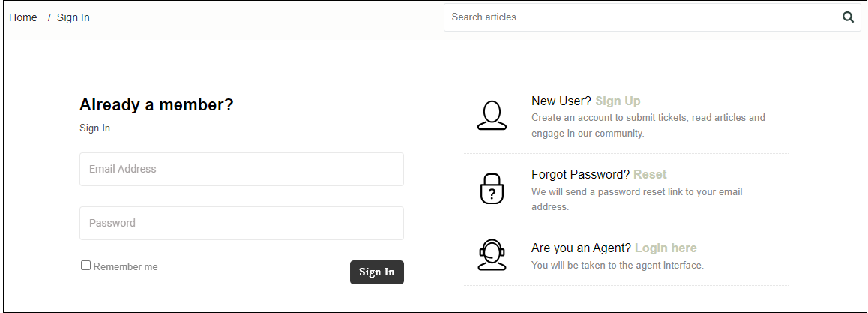The height and width of the screenshot is (313, 868).
Task: Click the magnifier search icon
Action: (x=848, y=17)
